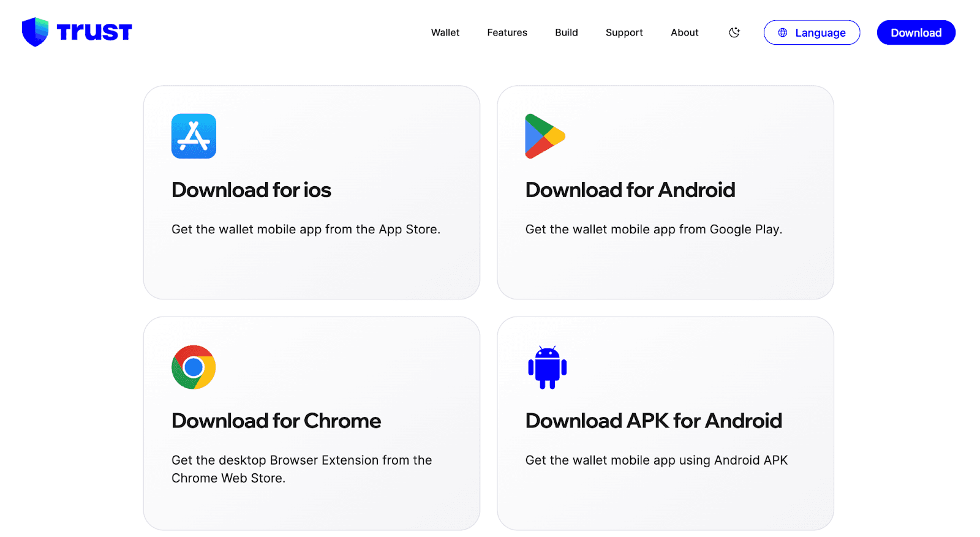This screenshot has height=537, width=980.
Task: Click the 'Get the wallet mobile app using Android APK' text
Action: tap(657, 460)
